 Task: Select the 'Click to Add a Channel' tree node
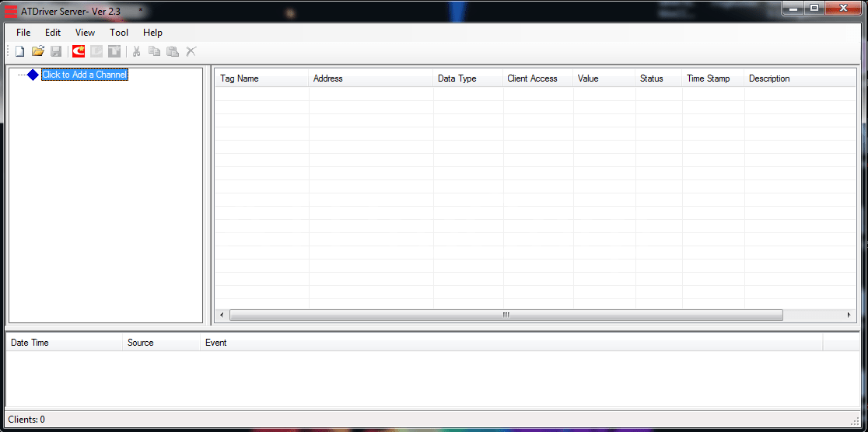click(85, 75)
